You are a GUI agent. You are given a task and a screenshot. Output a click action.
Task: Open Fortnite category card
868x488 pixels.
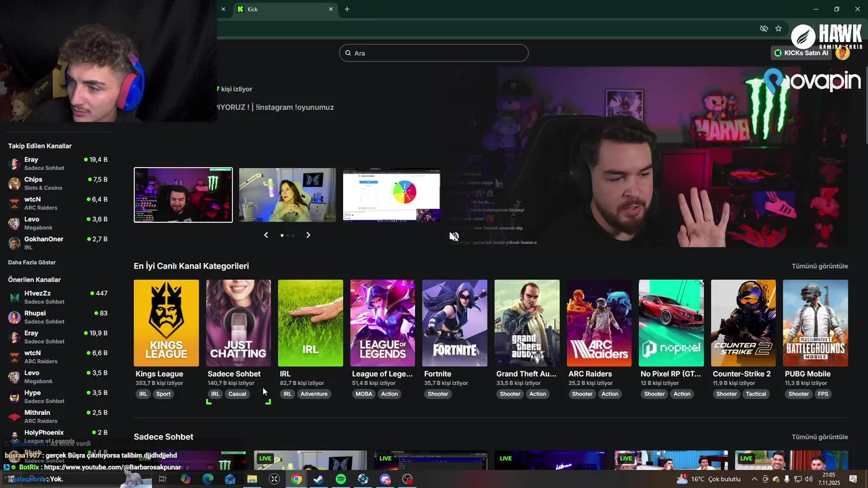point(454,323)
